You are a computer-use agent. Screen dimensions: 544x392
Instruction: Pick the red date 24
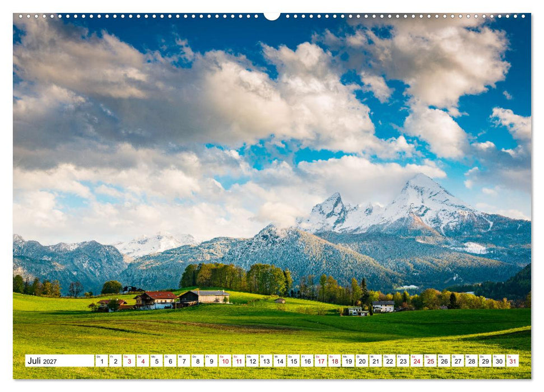coord(417,361)
